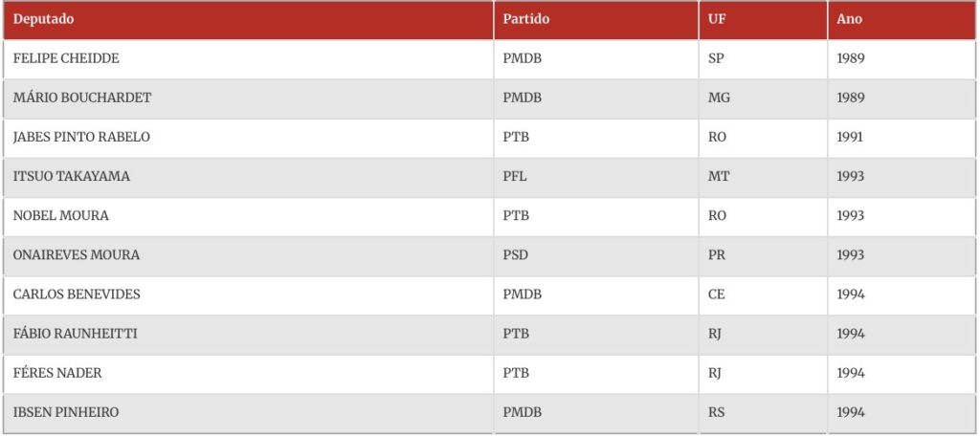Click the IBSEN PINHEIRO name cell

coord(66,412)
